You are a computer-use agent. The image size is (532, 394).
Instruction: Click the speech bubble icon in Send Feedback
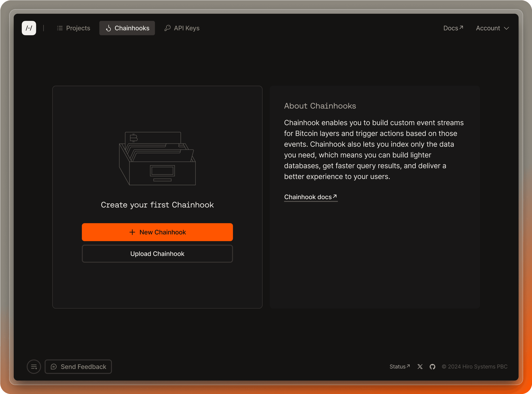[x=54, y=367]
